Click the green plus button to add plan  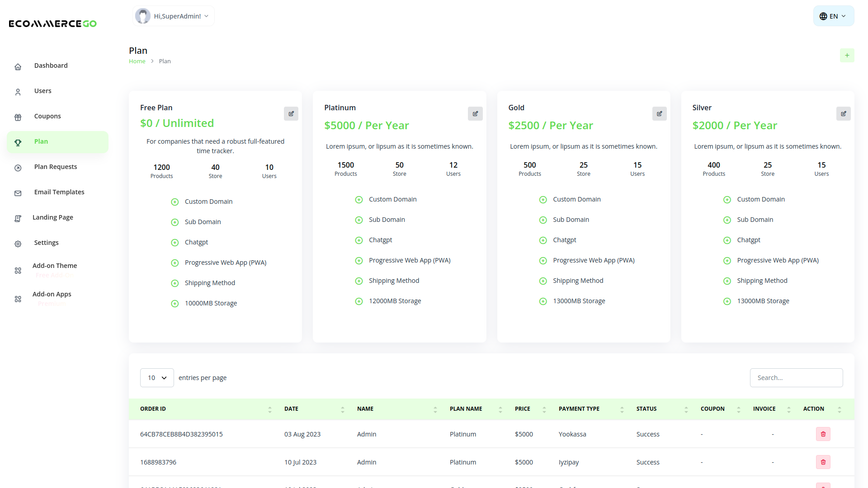coord(847,55)
